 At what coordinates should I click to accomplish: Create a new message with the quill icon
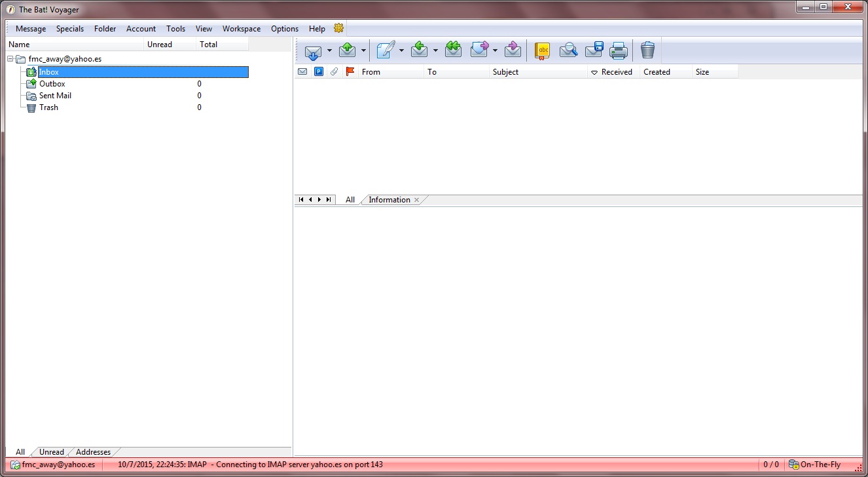(386, 50)
